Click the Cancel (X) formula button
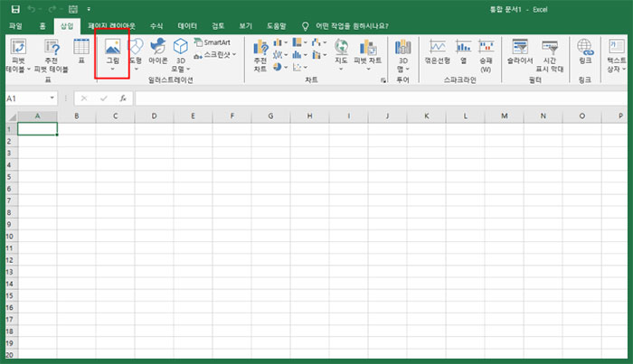 pyautogui.click(x=84, y=98)
